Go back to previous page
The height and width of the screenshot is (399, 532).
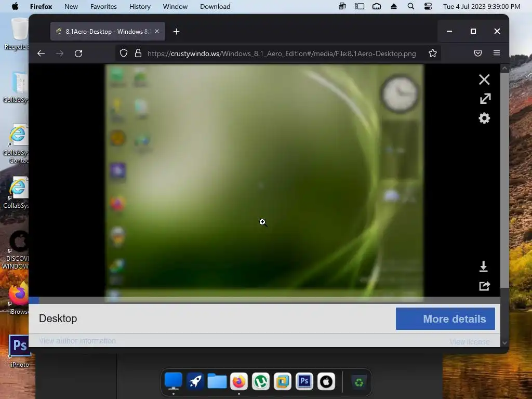click(x=41, y=54)
